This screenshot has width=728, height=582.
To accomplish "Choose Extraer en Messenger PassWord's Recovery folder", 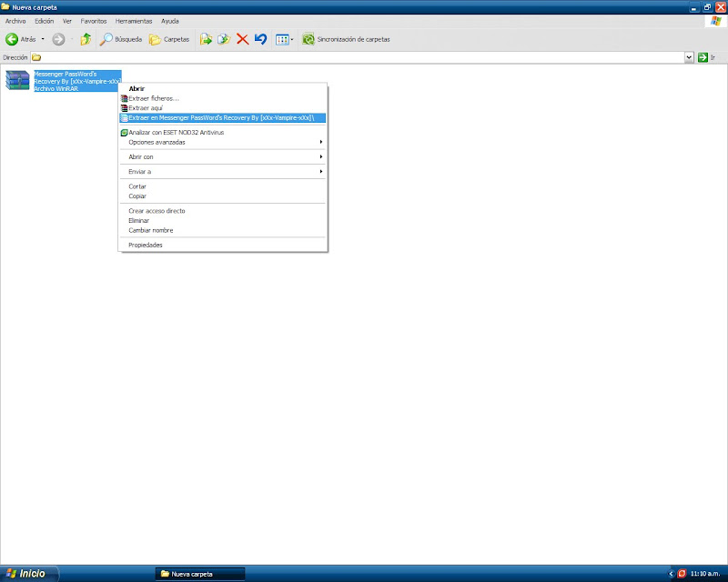I will click(222, 118).
